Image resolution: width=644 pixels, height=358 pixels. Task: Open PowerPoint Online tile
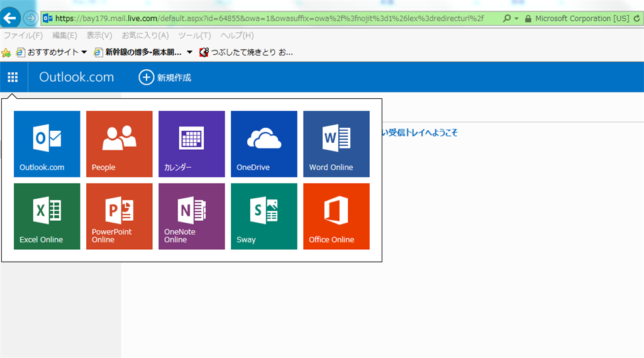click(119, 216)
